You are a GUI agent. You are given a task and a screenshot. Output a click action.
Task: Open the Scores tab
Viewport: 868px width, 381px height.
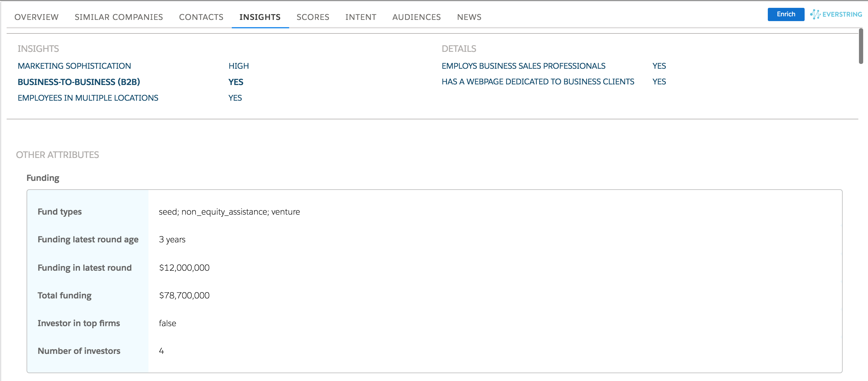click(x=313, y=17)
